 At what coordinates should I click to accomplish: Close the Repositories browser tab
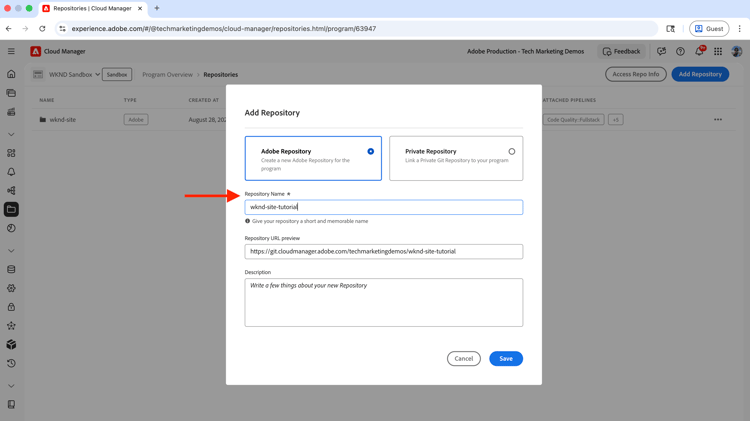tap(140, 9)
